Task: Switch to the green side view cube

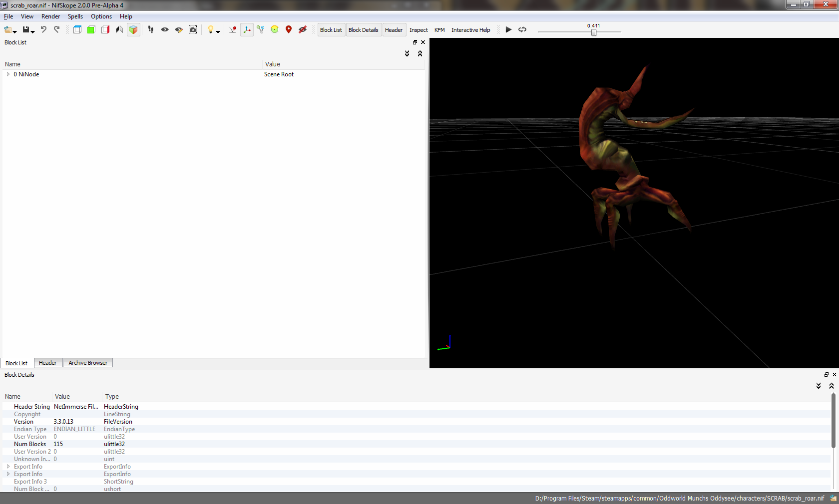Action: click(x=91, y=30)
